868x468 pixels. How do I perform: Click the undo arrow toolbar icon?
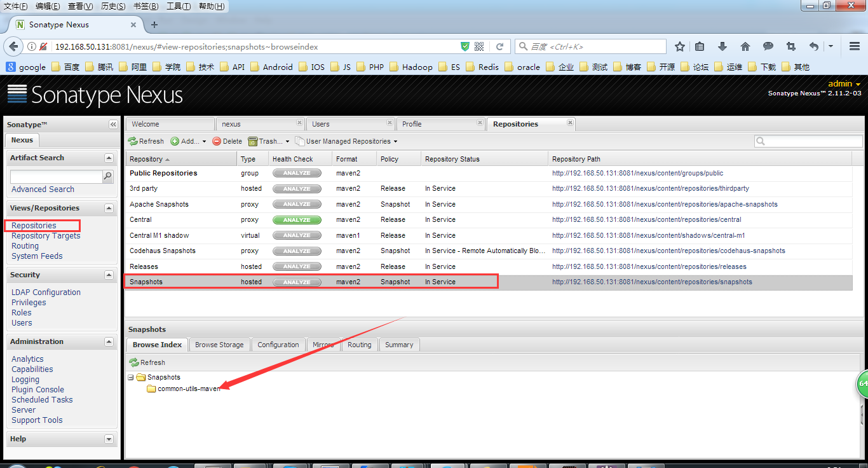[x=814, y=46]
